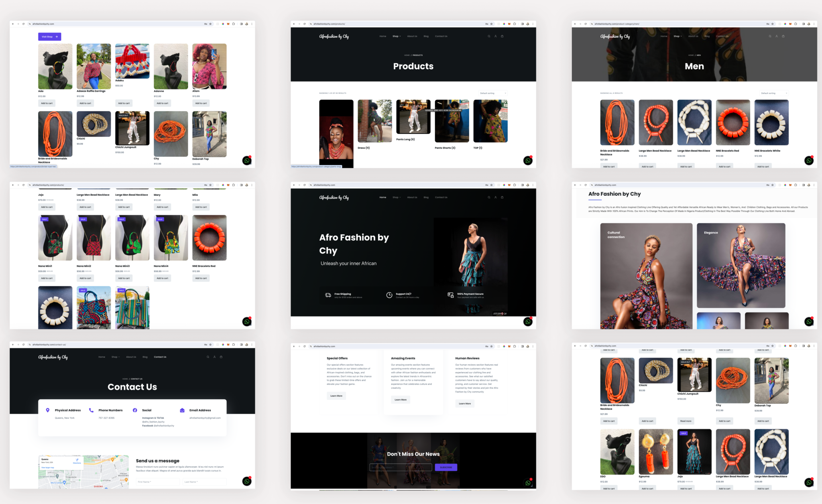Open the WhatsApp chat bubble
Viewport: 822px width, 504px height.
tap(528, 161)
